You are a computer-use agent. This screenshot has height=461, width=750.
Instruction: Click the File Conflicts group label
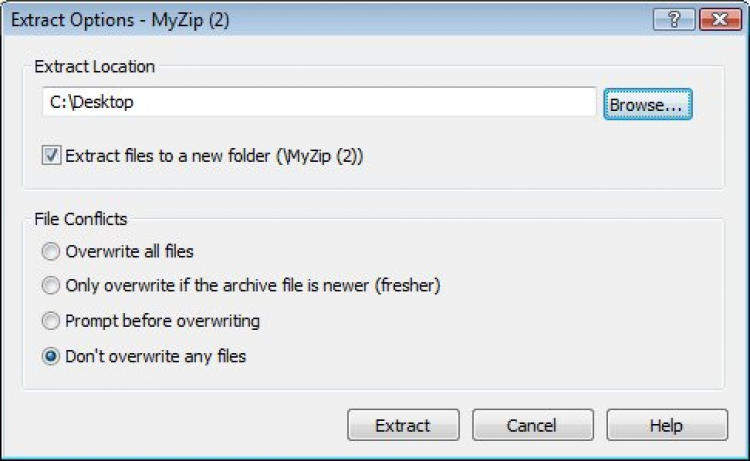click(x=81, y=219)
